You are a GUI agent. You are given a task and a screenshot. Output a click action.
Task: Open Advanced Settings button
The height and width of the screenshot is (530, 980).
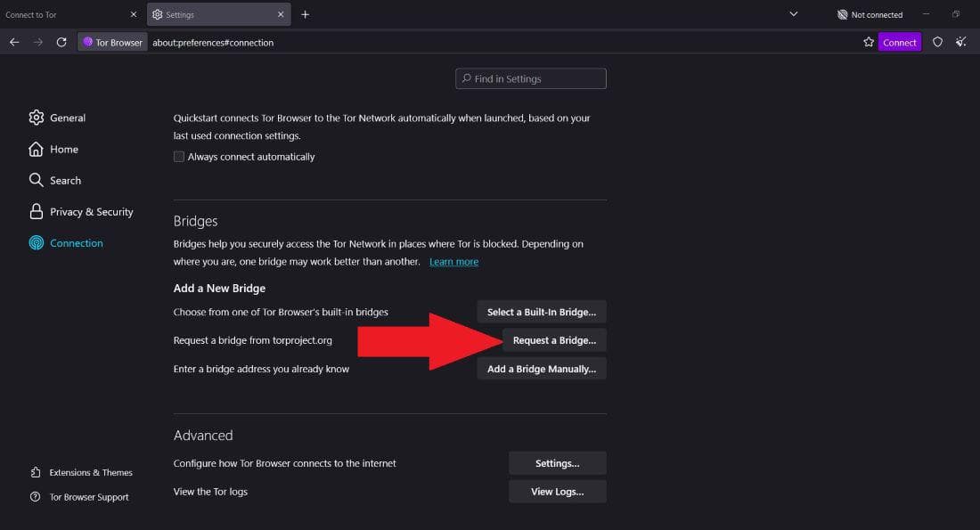[x=557, y=463]
